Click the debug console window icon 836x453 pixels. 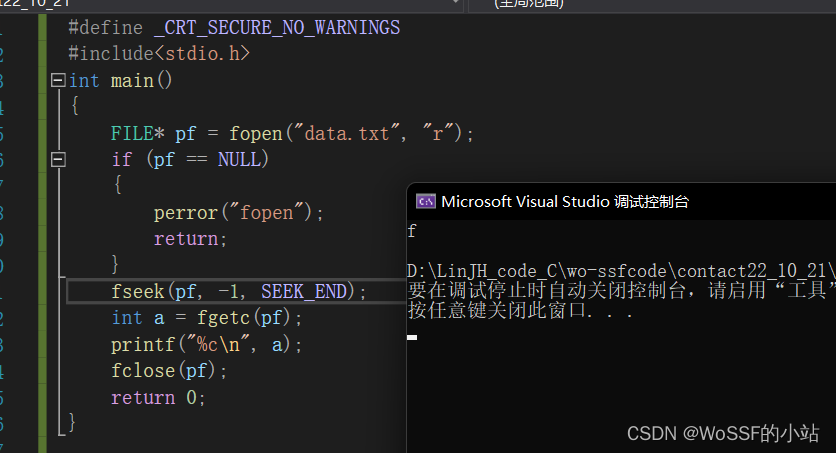click(425, 201)
